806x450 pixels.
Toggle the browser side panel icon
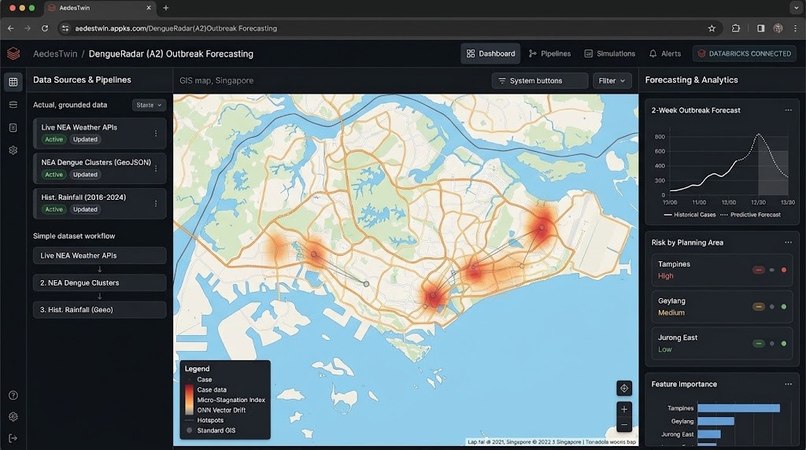click(761, 28)
